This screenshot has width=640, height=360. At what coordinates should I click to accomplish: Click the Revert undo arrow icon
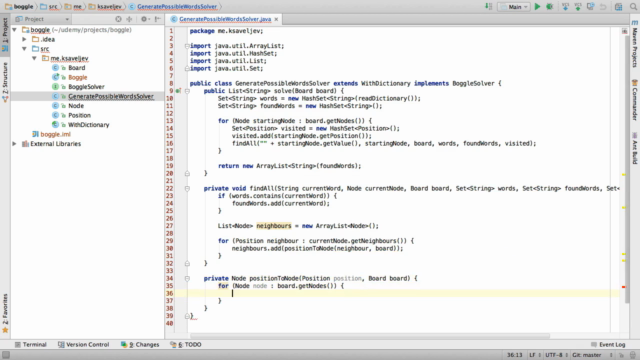coord(603,7)
